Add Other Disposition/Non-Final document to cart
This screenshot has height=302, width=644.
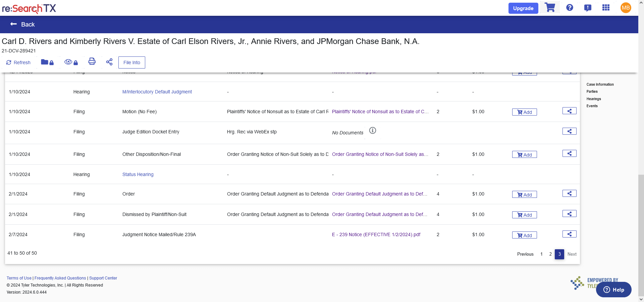tap(524, 155)
